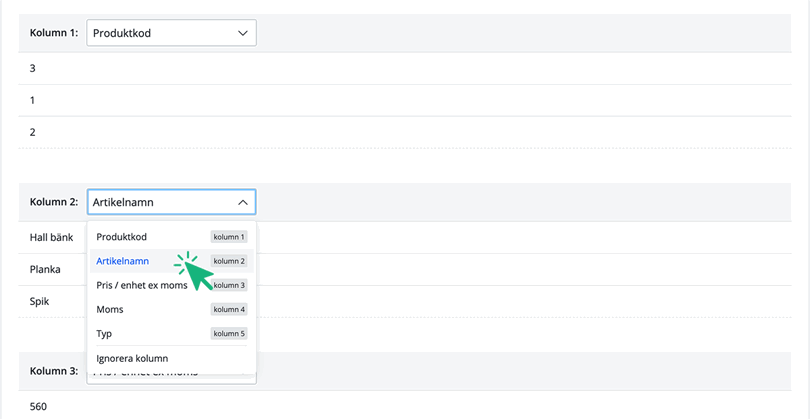Screen dimensions: 810x419
Task: Open the Kolumn 1 Produktkod dropdown
Action: tap(170, 33)
